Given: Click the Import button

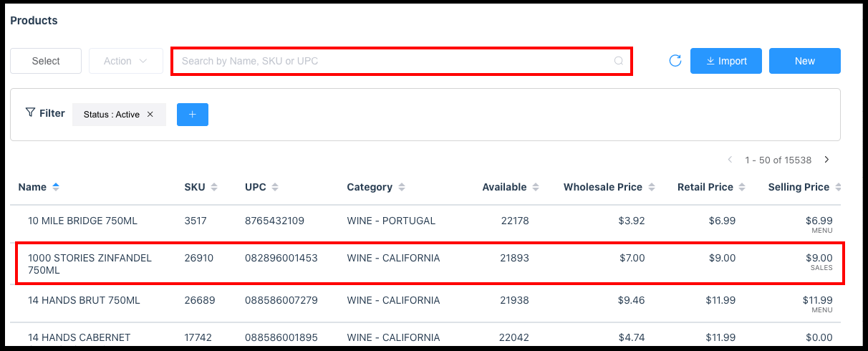Looking at the screenshot, I should pyautogui.click(x=725, y=61).
